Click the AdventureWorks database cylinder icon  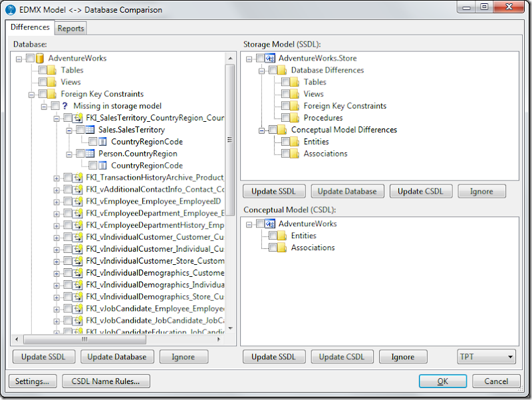point(40,59)
